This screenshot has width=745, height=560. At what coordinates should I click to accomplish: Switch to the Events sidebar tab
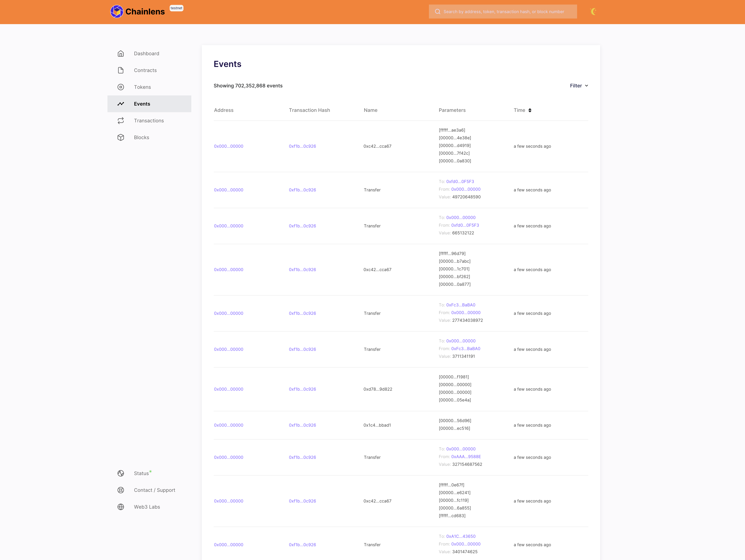[142, 104]
